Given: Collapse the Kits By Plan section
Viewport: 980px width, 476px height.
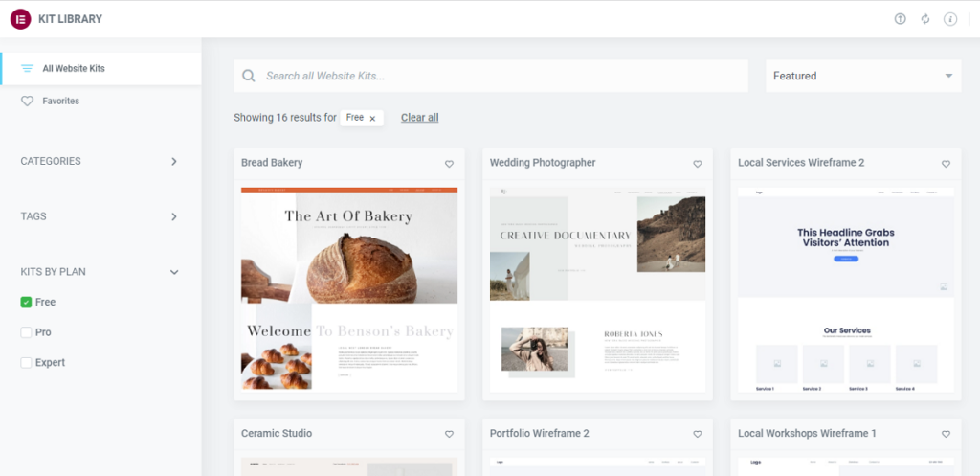Looking at the screenshot, I should (x=174, y=272).
